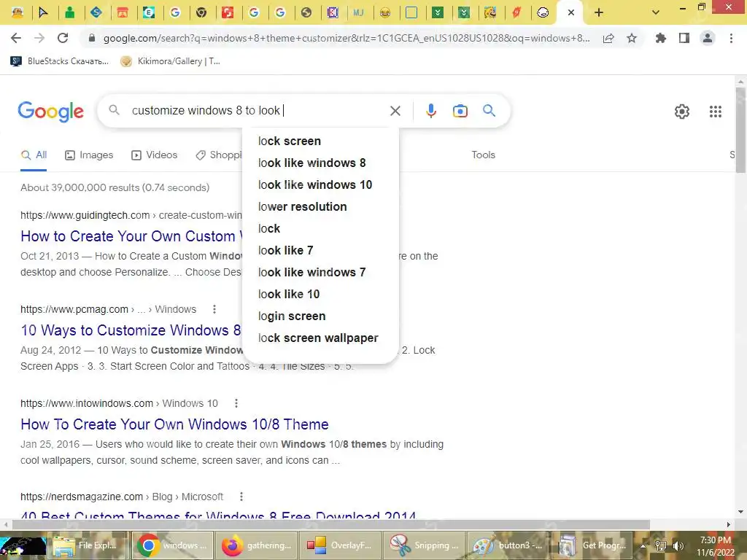Switch to the Images results tab

89,155
